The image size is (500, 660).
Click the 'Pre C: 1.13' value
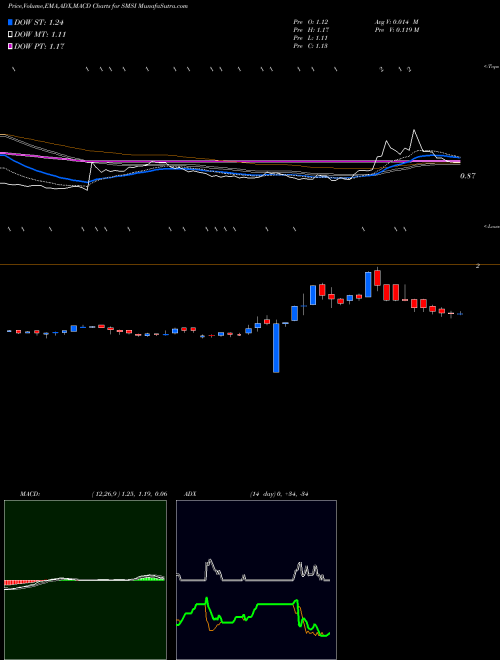pos(311,46)
